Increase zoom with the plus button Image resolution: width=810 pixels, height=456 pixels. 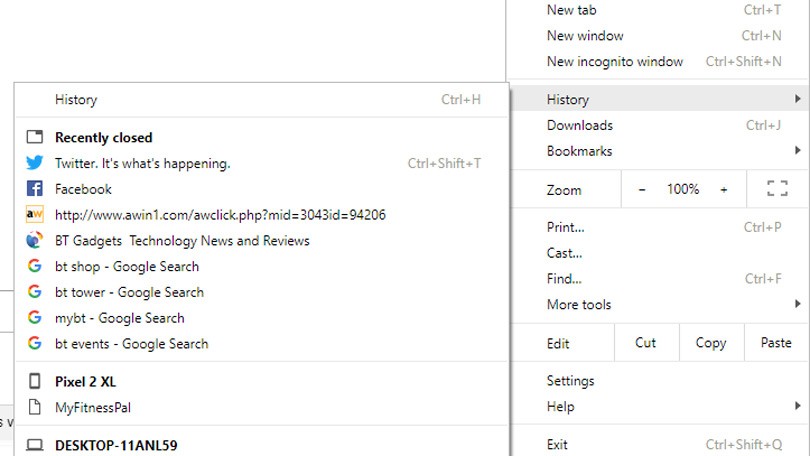724,189
